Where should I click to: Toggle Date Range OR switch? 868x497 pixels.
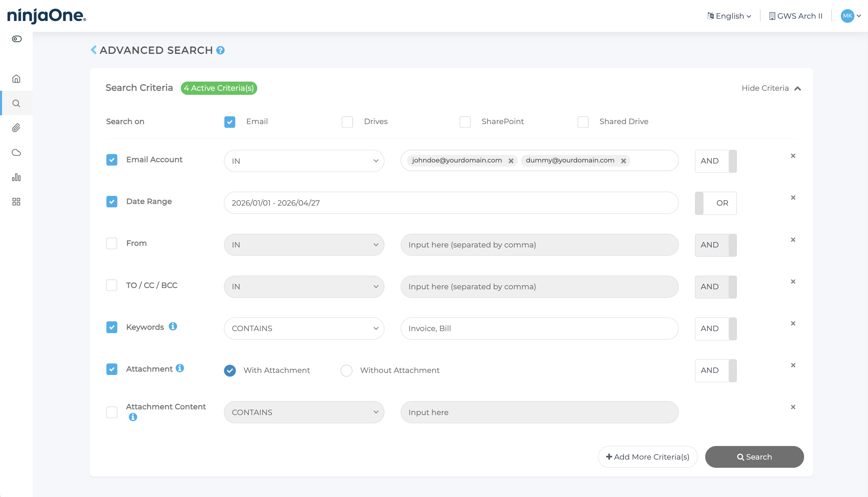715,203
